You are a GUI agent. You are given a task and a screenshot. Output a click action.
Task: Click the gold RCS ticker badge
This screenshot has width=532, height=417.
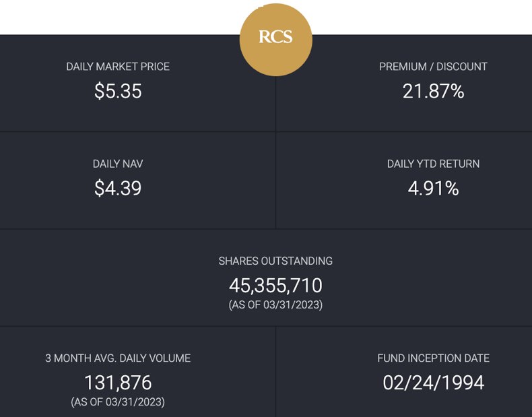(x=276, y=40)
